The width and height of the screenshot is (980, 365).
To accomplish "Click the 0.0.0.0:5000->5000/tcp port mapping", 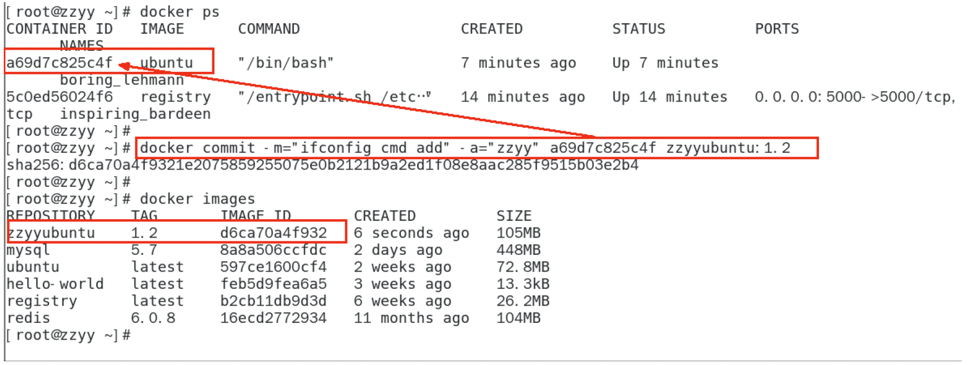I will pyautogui.click(x=854, y=97).
